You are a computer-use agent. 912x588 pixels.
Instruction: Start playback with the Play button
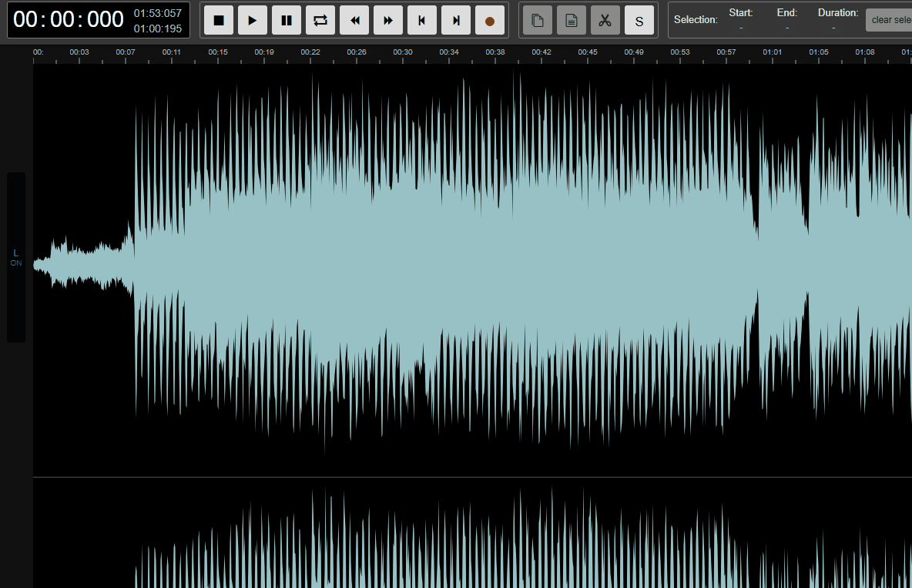click(253, 20)
